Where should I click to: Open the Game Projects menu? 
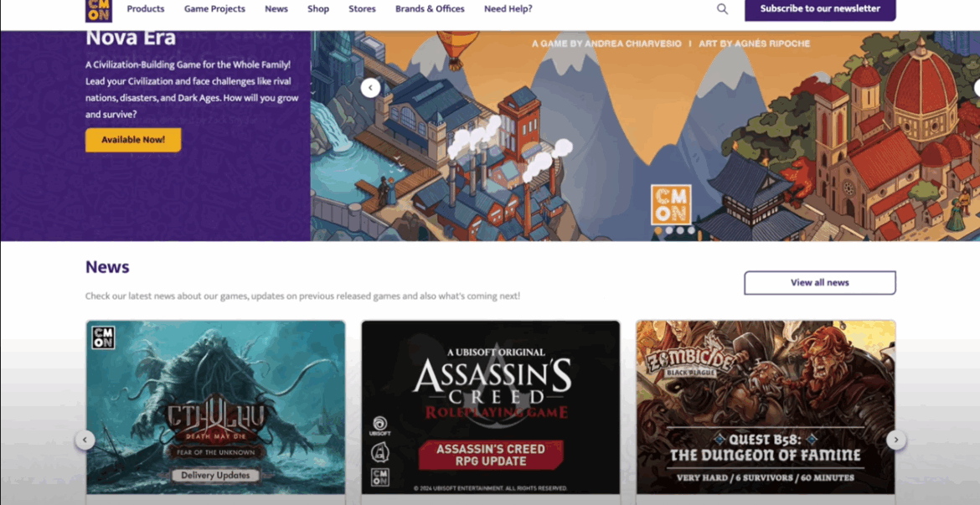214,9
